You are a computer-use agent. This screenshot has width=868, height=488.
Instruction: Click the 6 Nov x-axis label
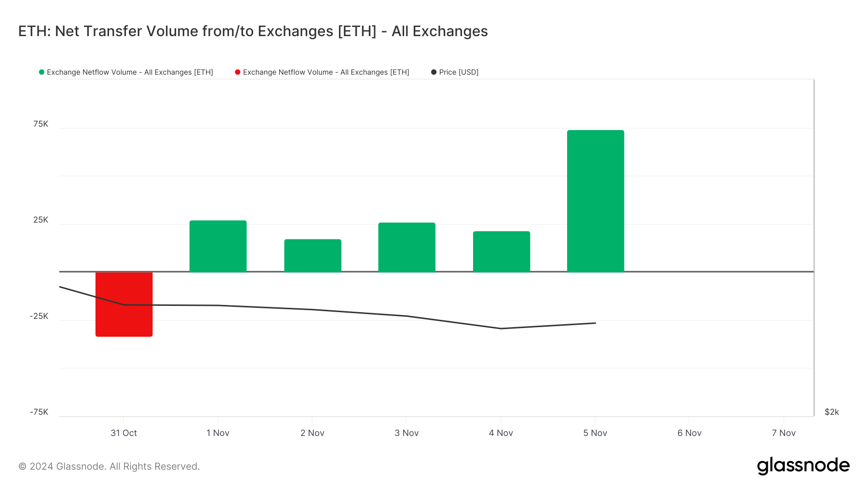689,433
